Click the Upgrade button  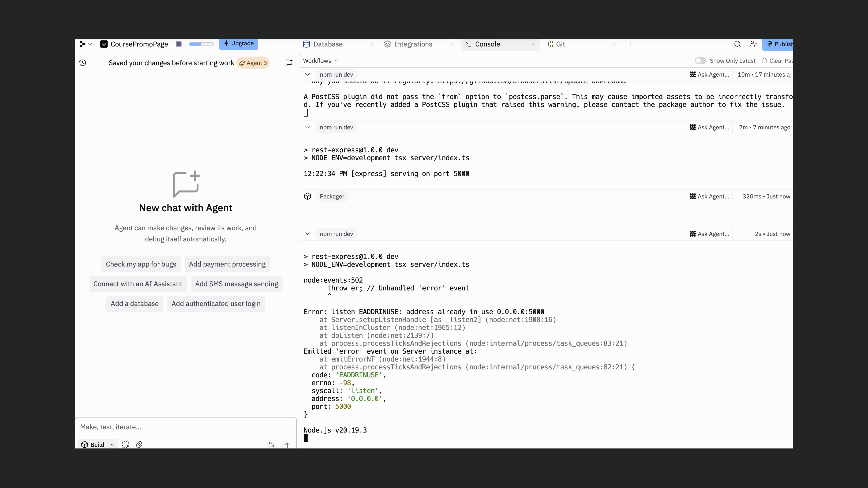tap(238, 43)
